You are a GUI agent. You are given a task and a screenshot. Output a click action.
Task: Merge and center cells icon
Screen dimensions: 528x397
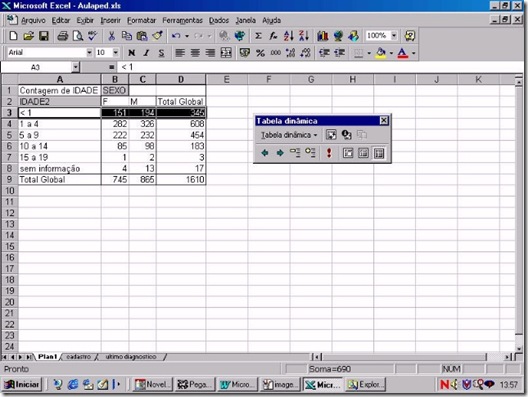(x=226, y=53)
